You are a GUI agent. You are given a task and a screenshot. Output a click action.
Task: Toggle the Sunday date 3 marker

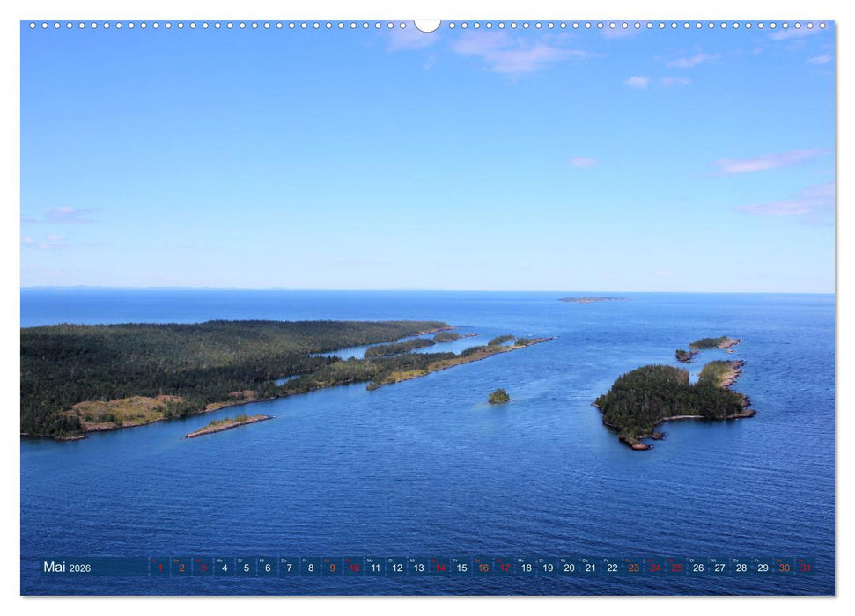coord(203,567)
